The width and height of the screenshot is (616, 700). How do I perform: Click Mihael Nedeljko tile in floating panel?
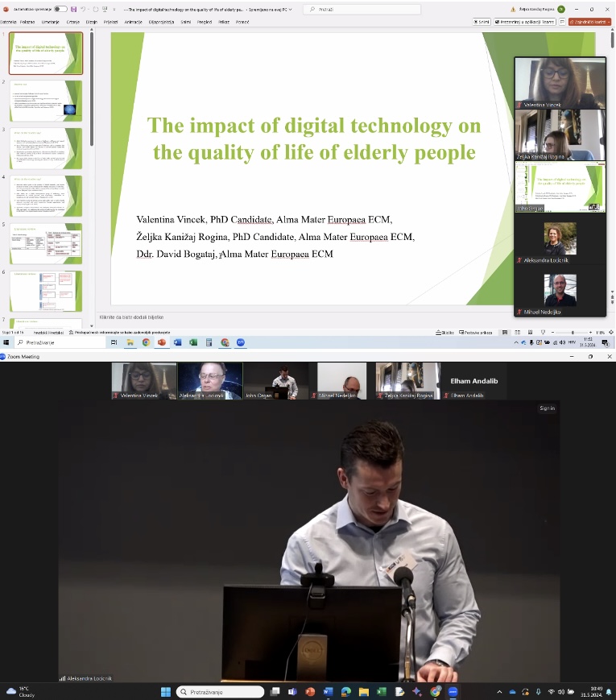[x=560, y=291]
